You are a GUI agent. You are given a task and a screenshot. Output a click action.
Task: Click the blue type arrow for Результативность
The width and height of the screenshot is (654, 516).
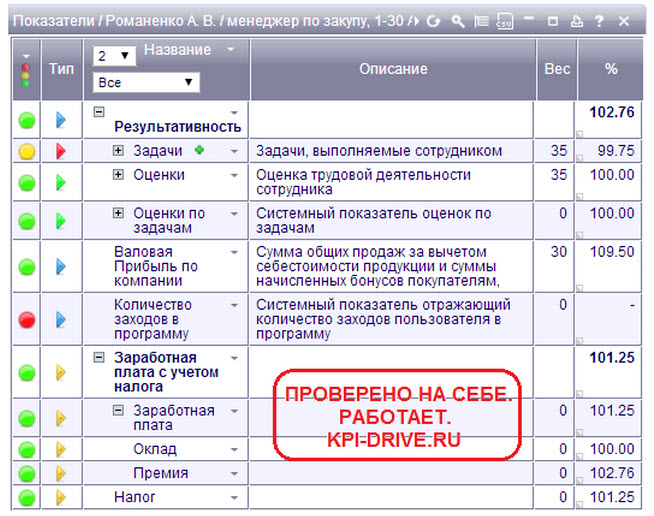point(61,120)
